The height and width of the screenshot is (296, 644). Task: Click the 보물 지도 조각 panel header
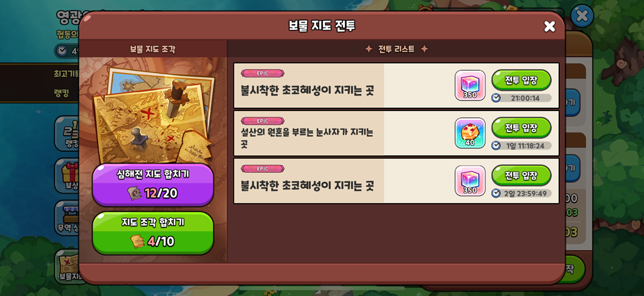pos(152,49)
